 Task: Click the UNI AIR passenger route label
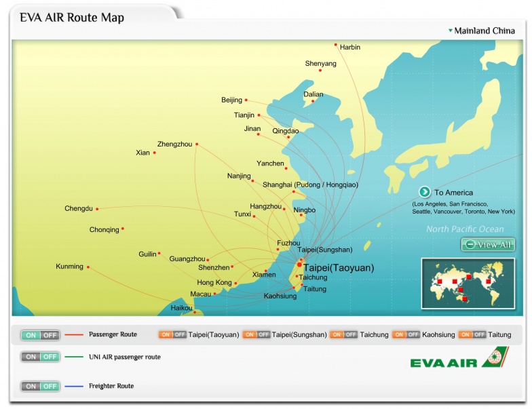point(125,357)
